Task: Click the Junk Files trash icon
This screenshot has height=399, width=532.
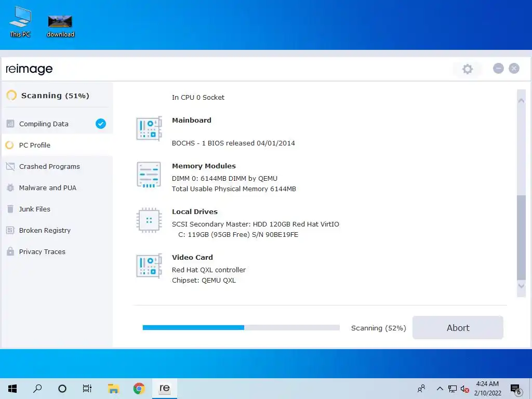Action: 10,209
